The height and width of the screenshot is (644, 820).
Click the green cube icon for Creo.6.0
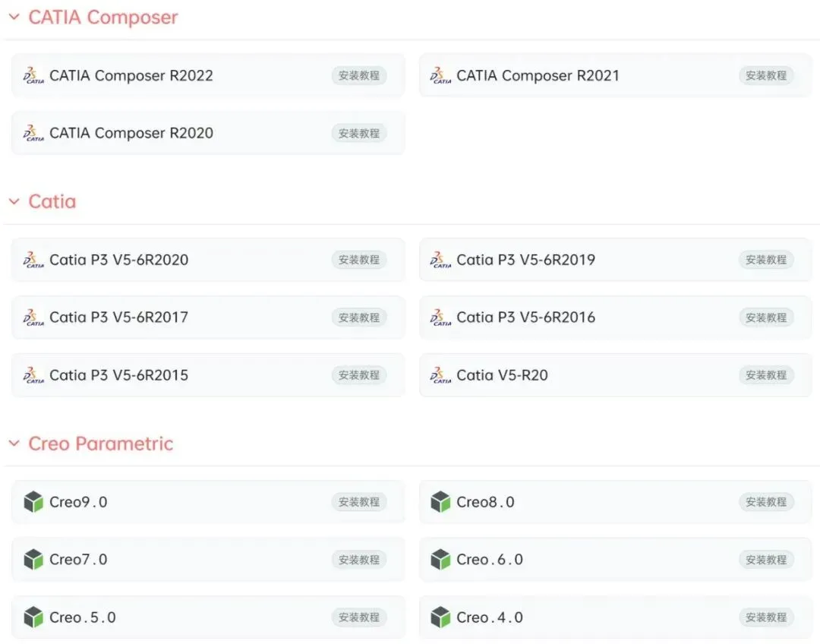440,559
